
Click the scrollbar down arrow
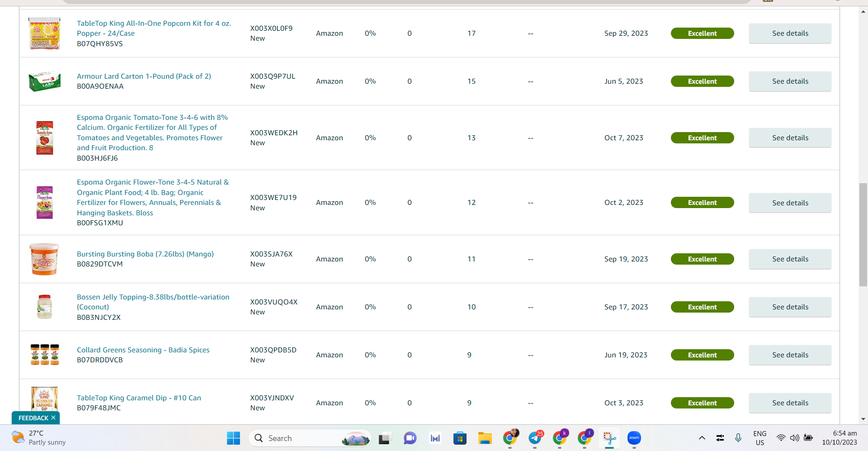(863, 419)
